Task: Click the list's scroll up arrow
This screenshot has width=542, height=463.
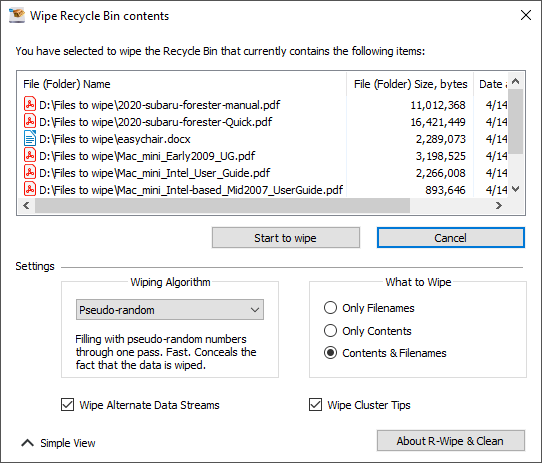Action: [x=515, y=81]
